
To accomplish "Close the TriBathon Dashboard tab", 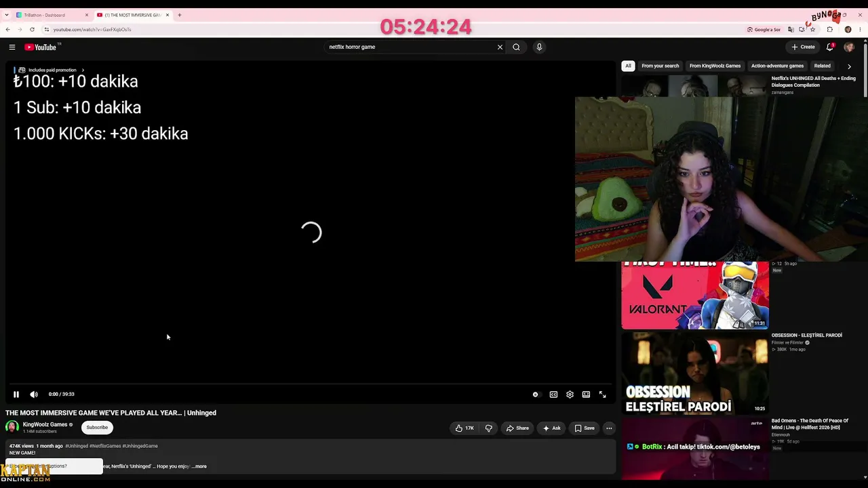I will 86,15.
